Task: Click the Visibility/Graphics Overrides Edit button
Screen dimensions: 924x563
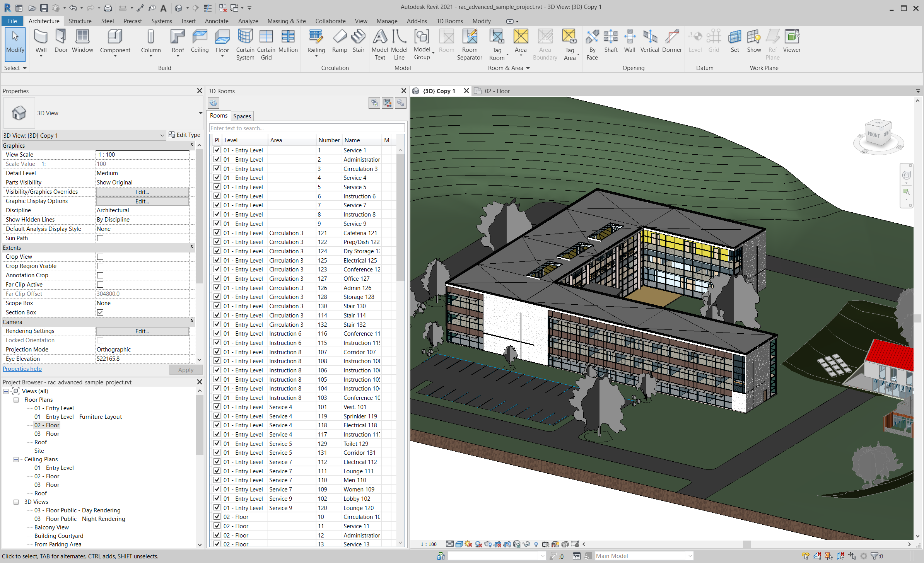Action: (x=142, y=192)
